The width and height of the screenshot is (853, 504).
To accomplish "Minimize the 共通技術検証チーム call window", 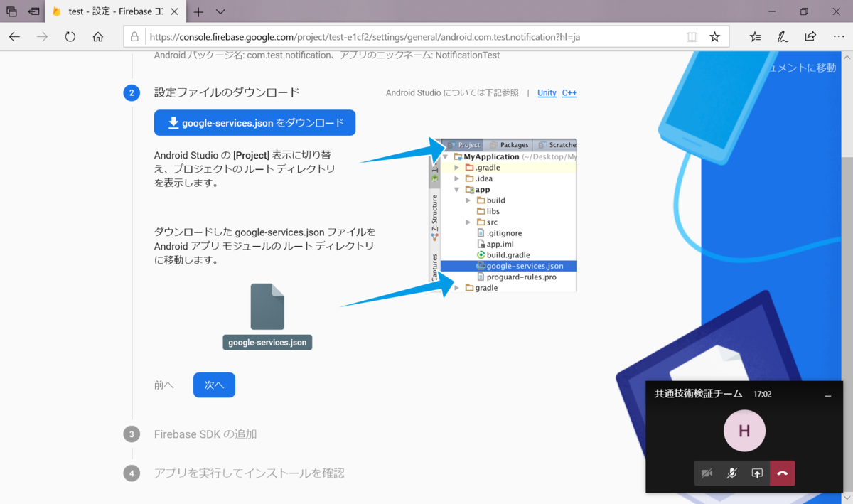I will click(827, 395).
